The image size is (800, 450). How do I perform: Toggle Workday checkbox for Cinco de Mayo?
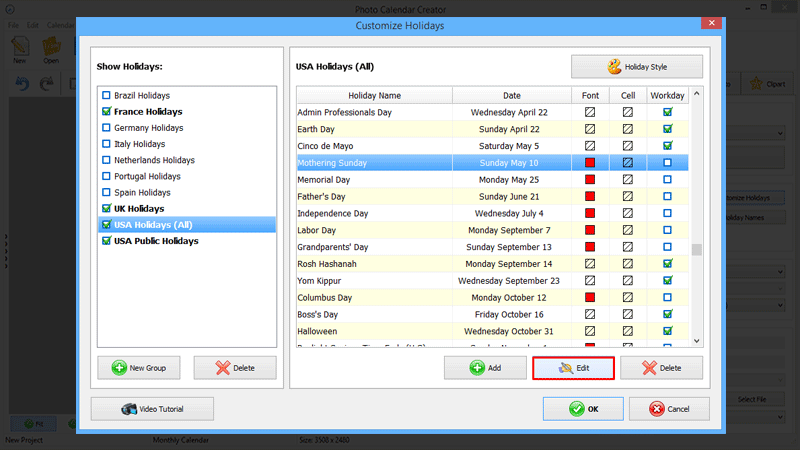(667, 146)
